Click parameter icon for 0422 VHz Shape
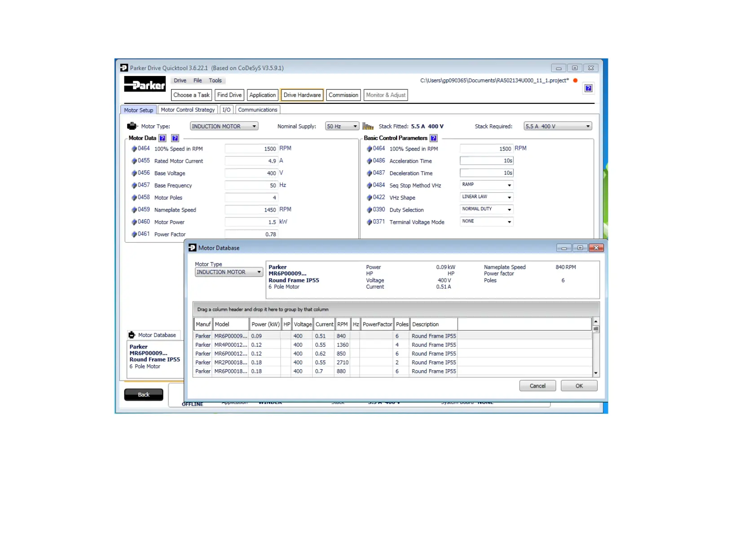 tap(369, 198)
